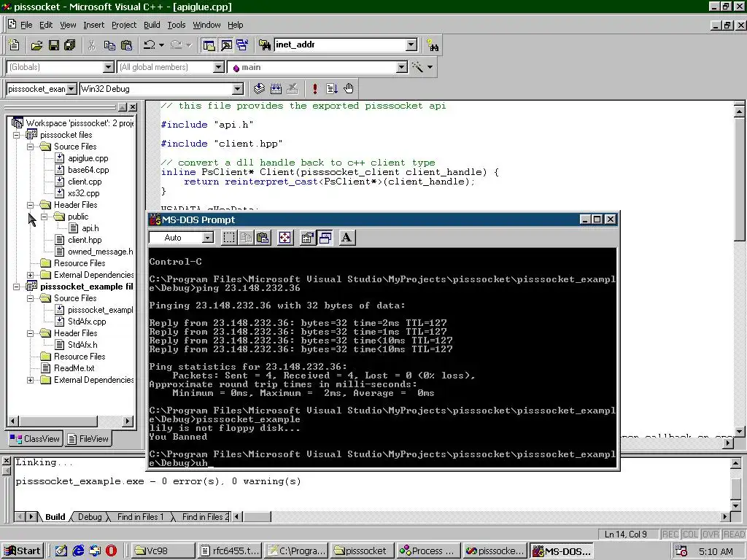Screen dimensions: 747x560
Task: Compile the current file with Compile icon
Action: tap(259, 88)
